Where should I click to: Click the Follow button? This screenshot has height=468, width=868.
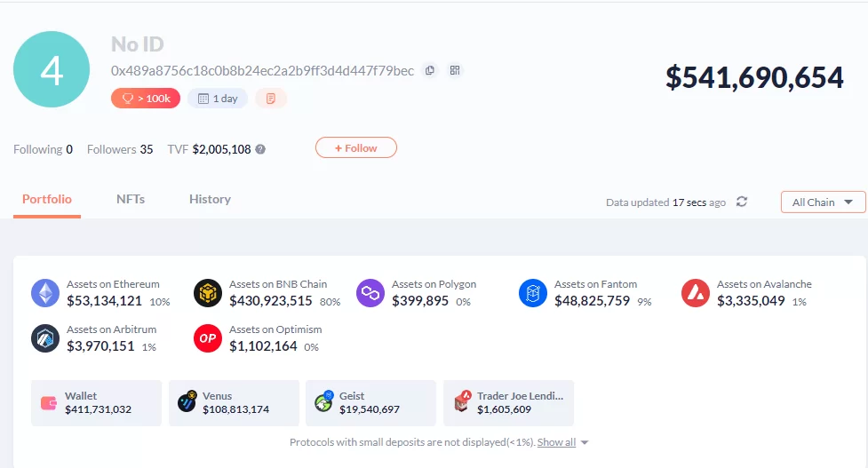click(x=355, y=148)
